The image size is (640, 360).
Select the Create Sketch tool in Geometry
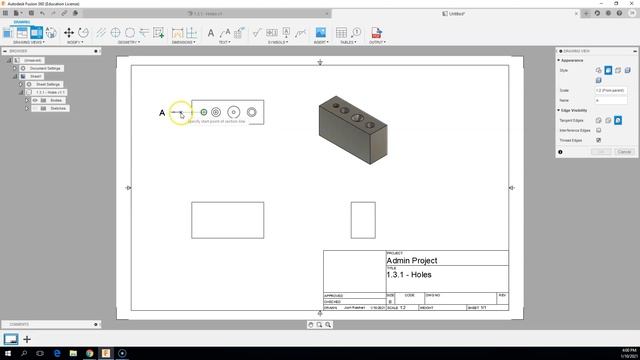click(x=158, y=33)
